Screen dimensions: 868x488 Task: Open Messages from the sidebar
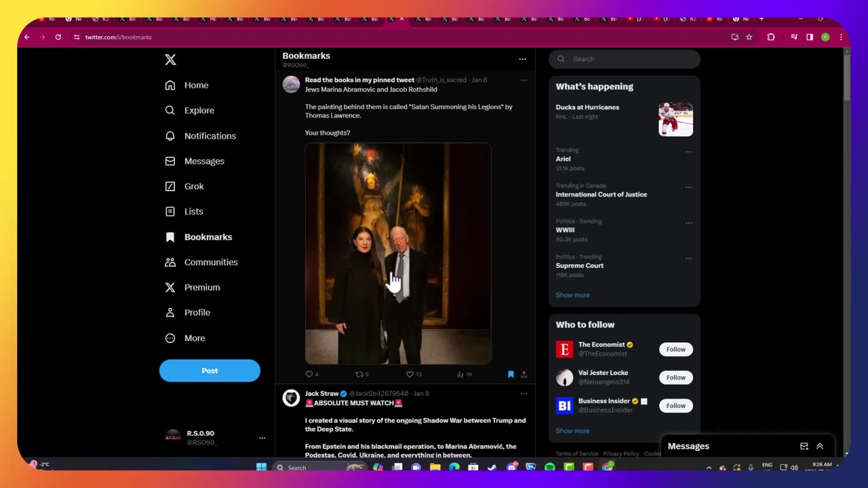point(194,161)
